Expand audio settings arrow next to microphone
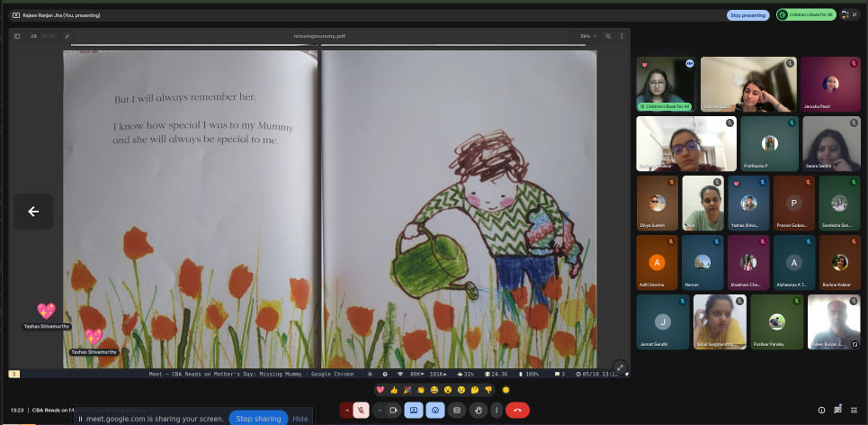Image resolution: width=868 pixels, height=425 pixels. click(347, 410)
